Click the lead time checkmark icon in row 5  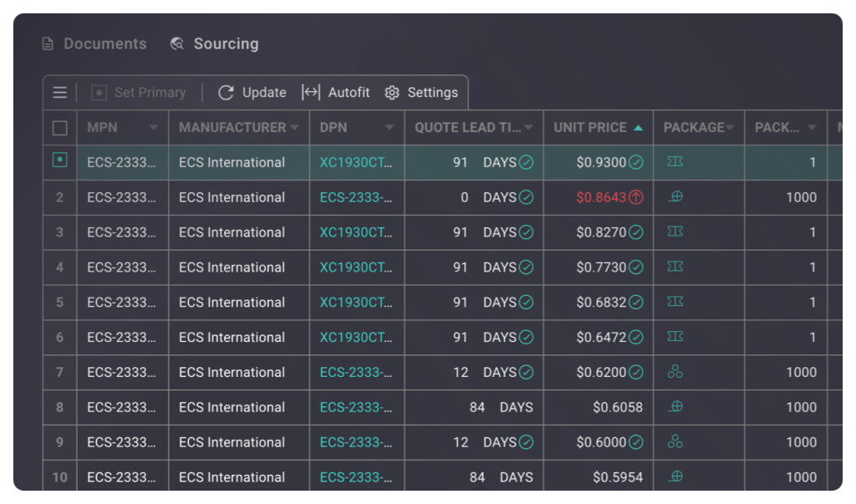point(526,303)
